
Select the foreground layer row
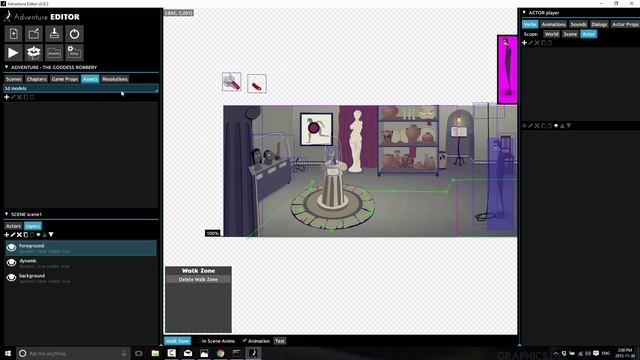click(x=80, y=248)
